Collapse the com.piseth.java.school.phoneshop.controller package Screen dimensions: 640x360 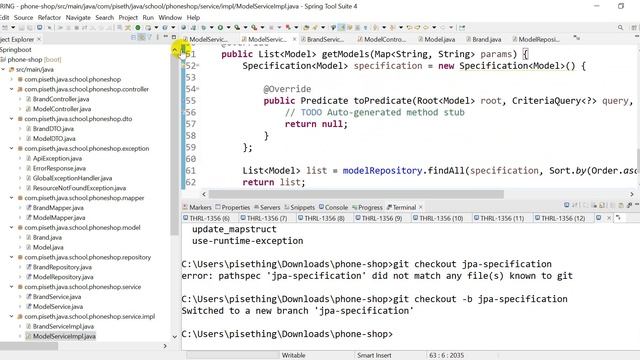point(12,89)
